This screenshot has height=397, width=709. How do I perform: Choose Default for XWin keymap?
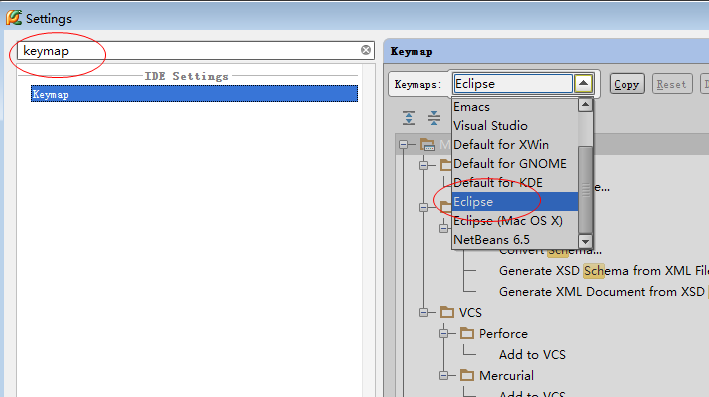coord(515,145)
